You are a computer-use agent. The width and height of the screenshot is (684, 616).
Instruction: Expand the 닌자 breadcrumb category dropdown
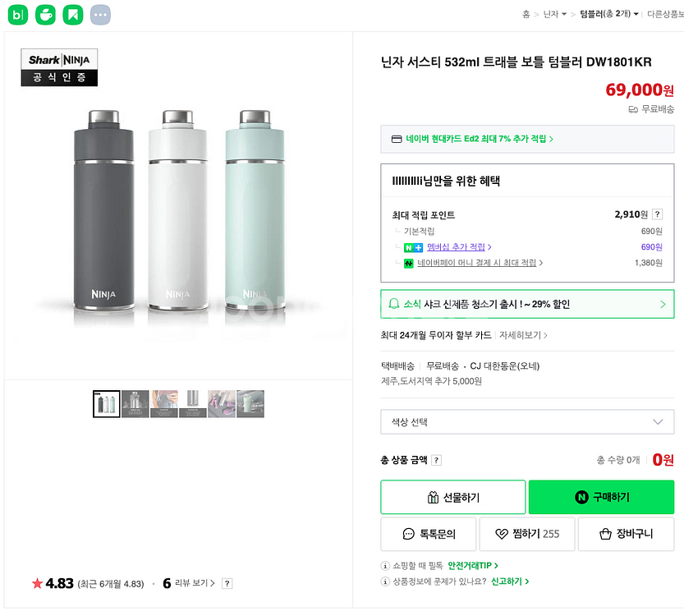[556, 14]
